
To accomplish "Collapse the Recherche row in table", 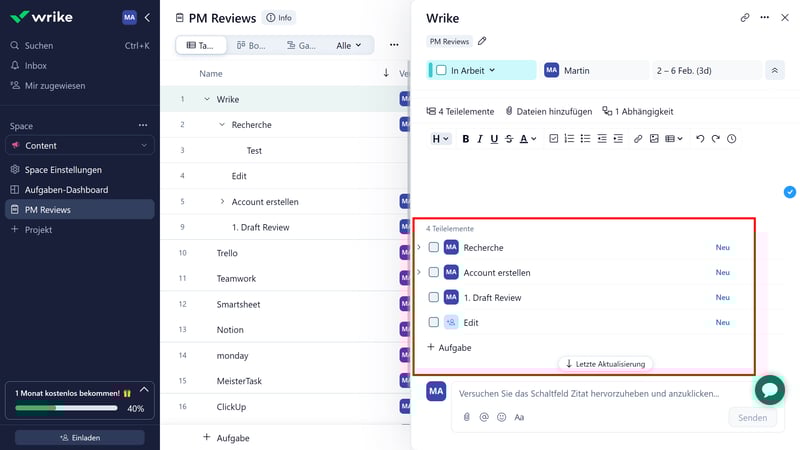I will tap(222, 124).
